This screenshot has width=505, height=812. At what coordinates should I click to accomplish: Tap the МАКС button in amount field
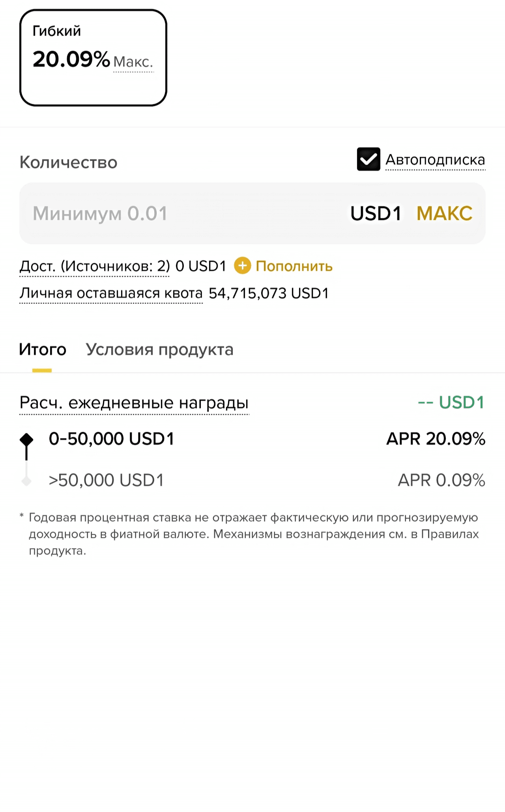pyautogui.click(x=445, y=213)
